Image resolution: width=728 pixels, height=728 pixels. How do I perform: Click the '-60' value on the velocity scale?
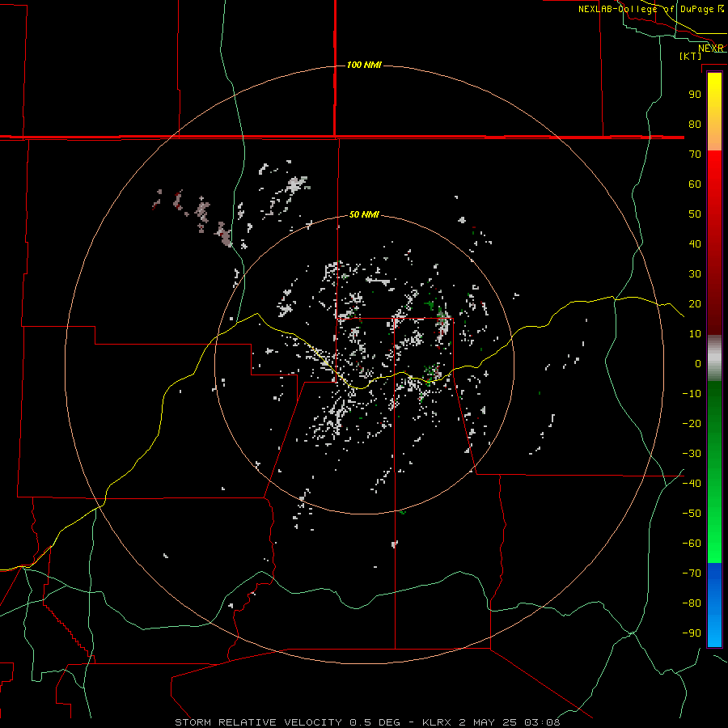692,544
